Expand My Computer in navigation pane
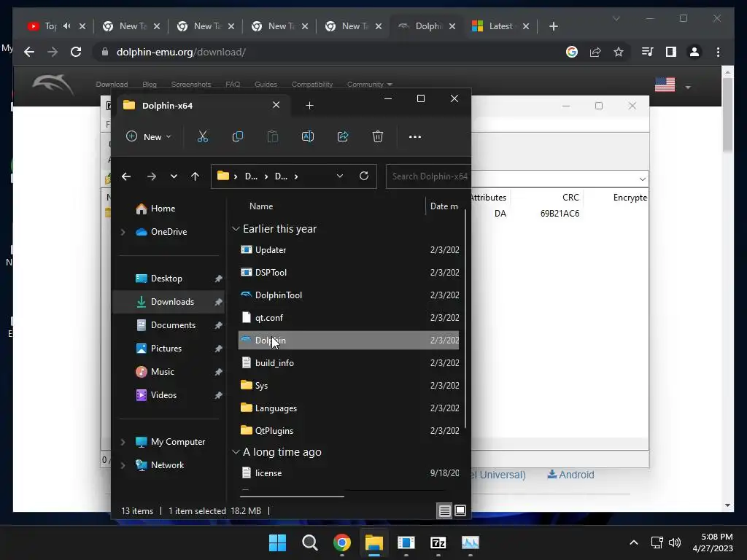The width and height of the screenshot is (747, 560). pyautogui.click(x=123, y=442)
